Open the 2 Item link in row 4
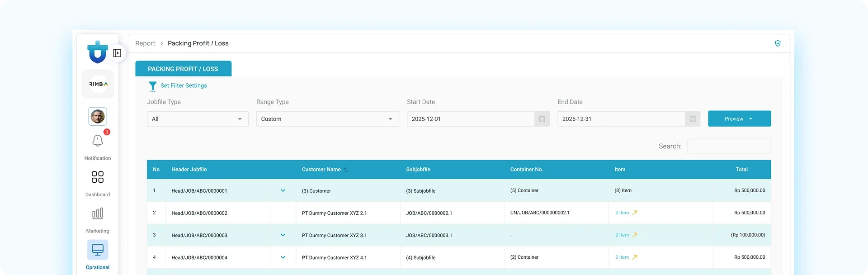This screenshot has height=275, width=868. pyautogui.click(x=622, y=257)
